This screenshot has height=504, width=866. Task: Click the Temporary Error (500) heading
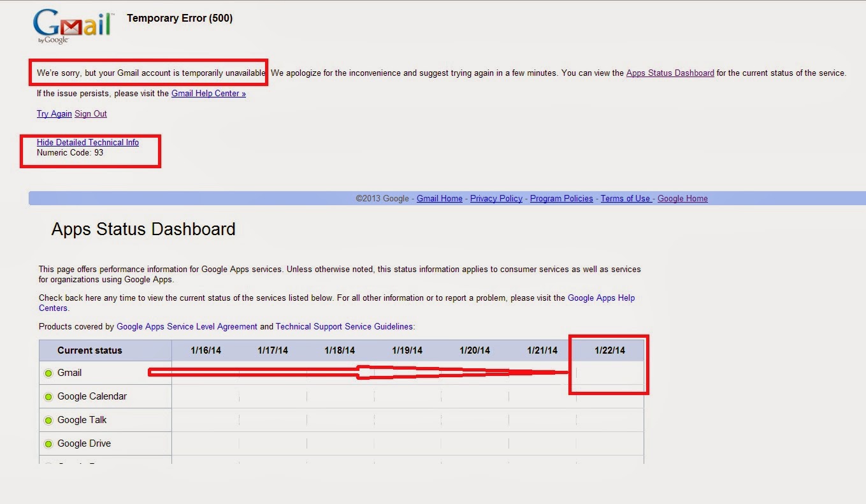[x=180, y=18]
